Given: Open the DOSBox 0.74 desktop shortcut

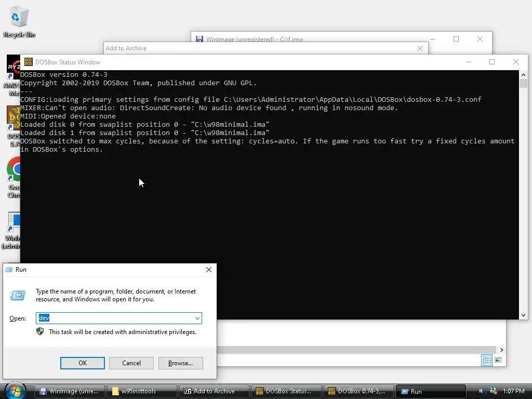Looking at the screenshot, I should (x=14, y=126).
